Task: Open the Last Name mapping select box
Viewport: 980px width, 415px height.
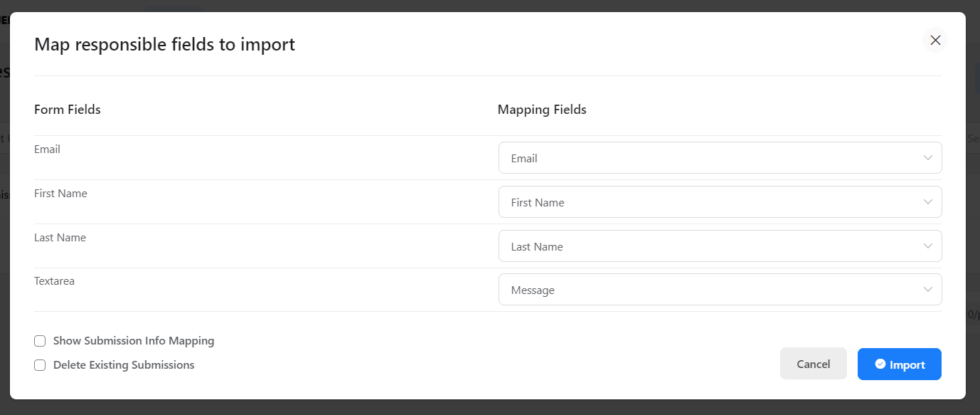Action: click(711, 246)
